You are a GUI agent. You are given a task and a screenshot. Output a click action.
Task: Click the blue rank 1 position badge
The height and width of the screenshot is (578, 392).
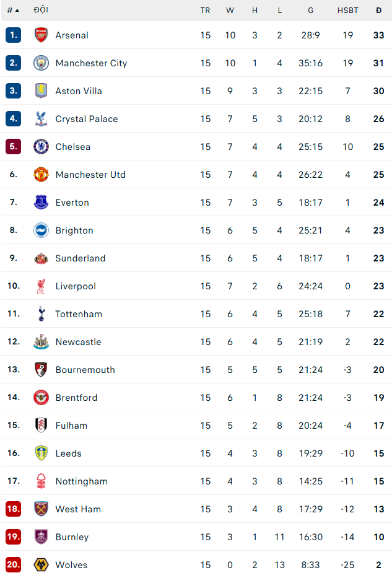click(x=14, y=35)
